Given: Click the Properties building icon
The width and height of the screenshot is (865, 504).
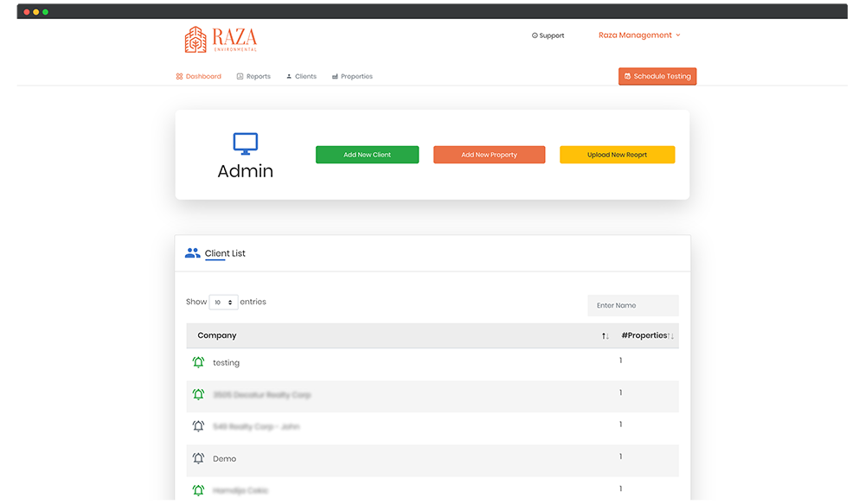Looking at the screenshot, I should [335, 76].
